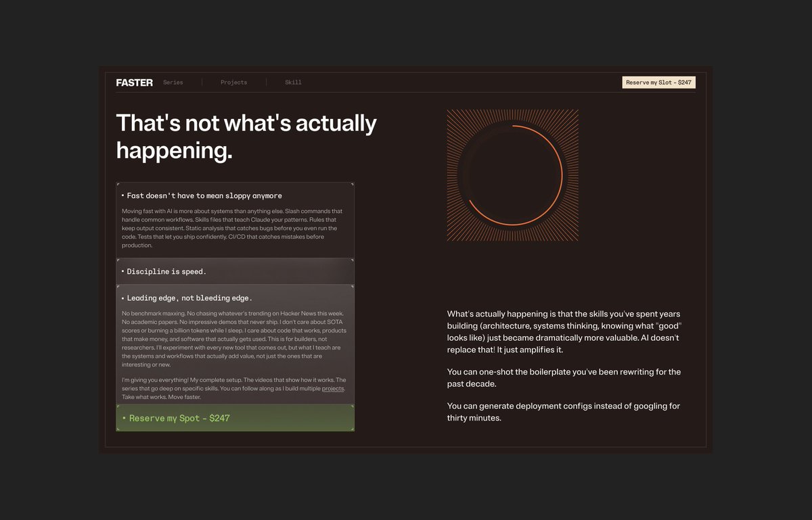Click text 'You can generate deployment configs'
Screen dimensions: 812x520
(x=564, y=412)
